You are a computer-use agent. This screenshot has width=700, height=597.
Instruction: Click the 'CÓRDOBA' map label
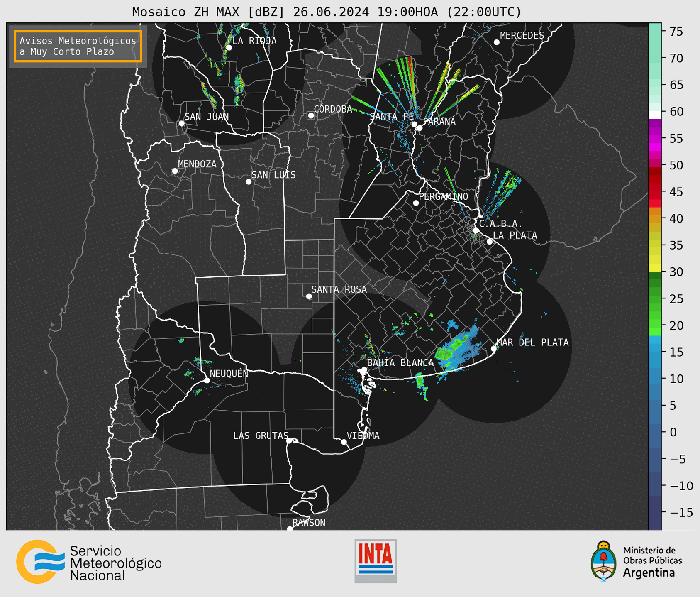click(x=333, y=109)
